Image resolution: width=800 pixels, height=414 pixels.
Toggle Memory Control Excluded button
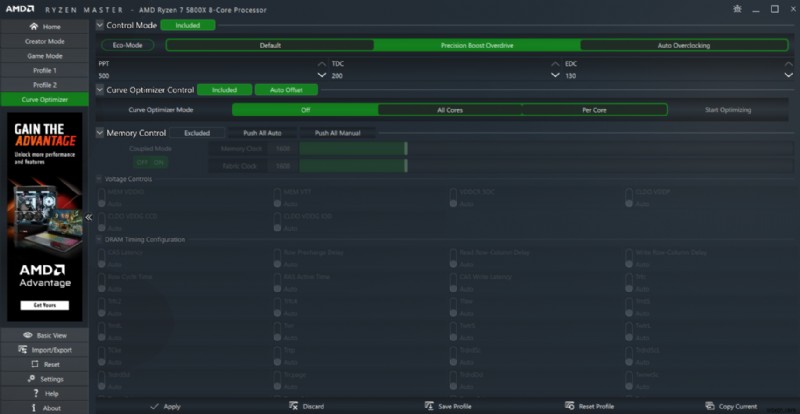tap(197, 133)
